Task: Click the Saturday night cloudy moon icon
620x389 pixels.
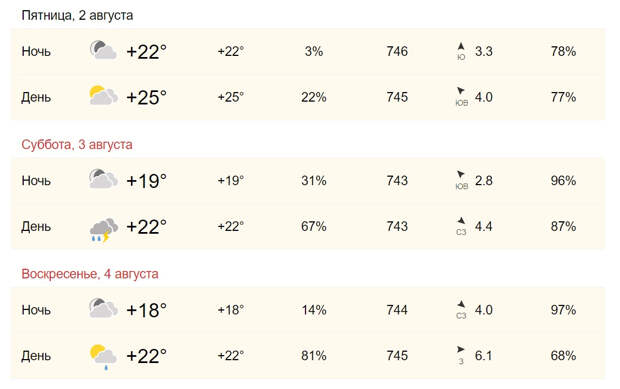Action: [x=103, y=179]
